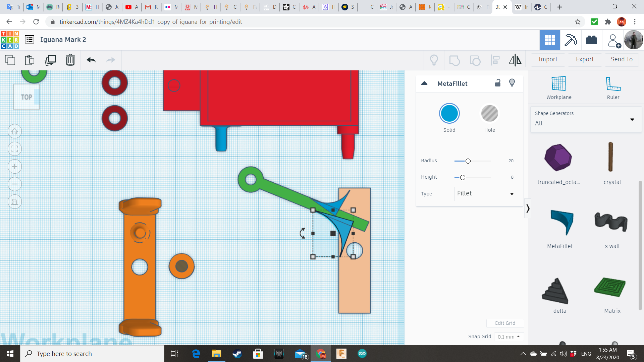Click the delete selected object icon
This screenshot has height=362, width=644.
coord(70,60)
